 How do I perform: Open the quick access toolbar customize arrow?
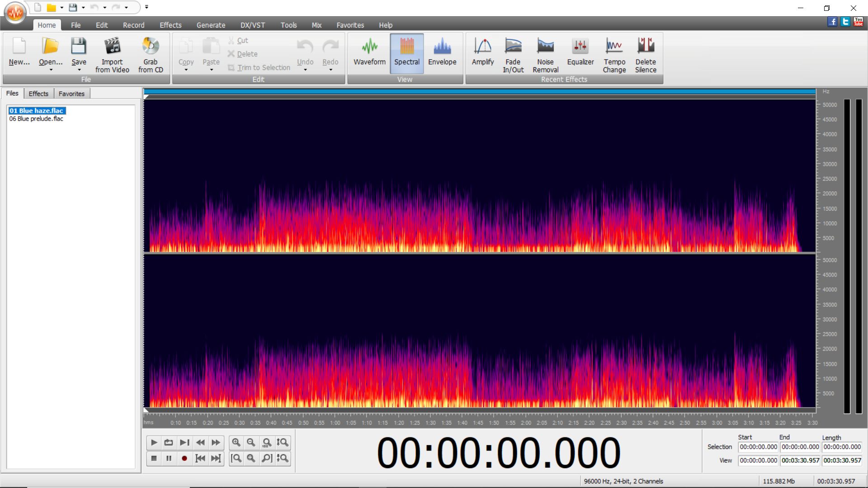(x=146, y=7)
